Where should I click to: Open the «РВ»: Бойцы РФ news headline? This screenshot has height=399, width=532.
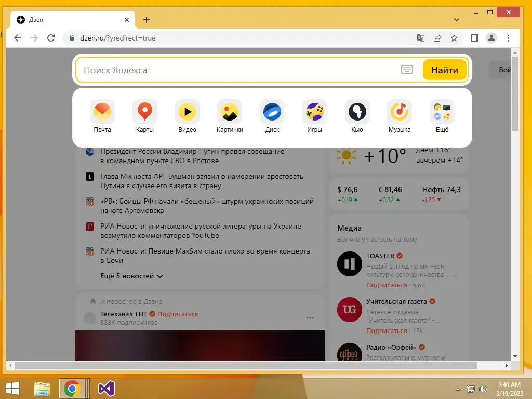207,206
